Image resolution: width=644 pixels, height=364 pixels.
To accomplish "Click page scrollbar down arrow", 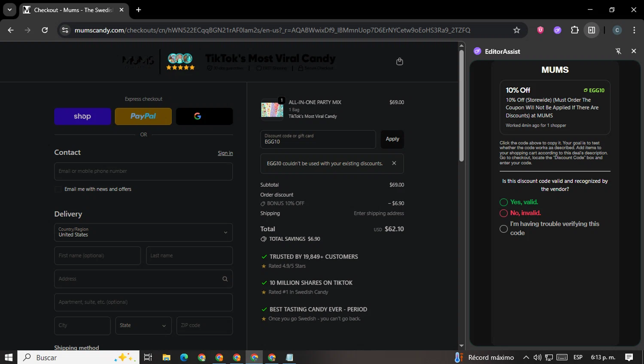I will 462,346.
